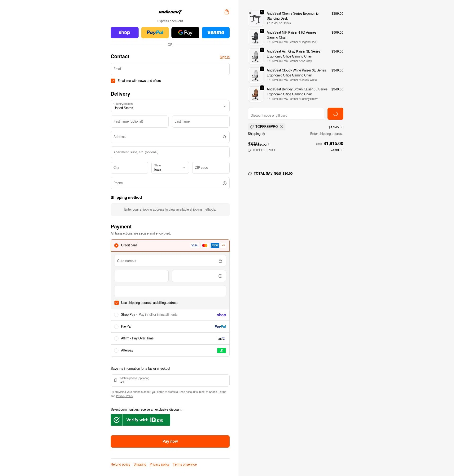Click the +5 more card brands badge

223,245
